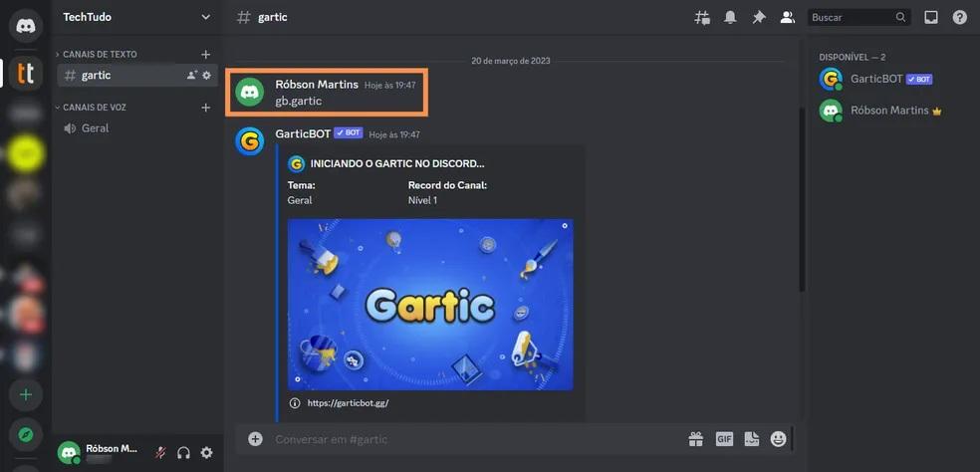This screenshot has width=980, height=472.
Task: Open the https://garticbot.gg/ footer link
Action: pos(348,403)
